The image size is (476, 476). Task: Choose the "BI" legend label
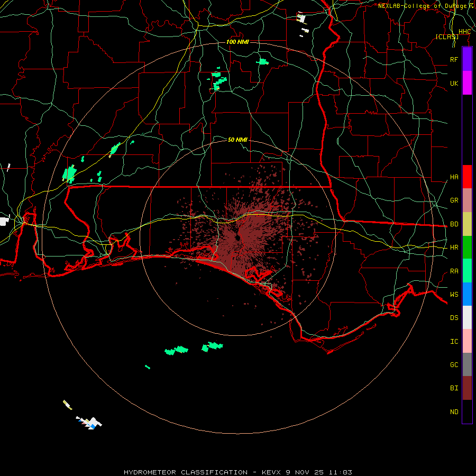[454, 388]
